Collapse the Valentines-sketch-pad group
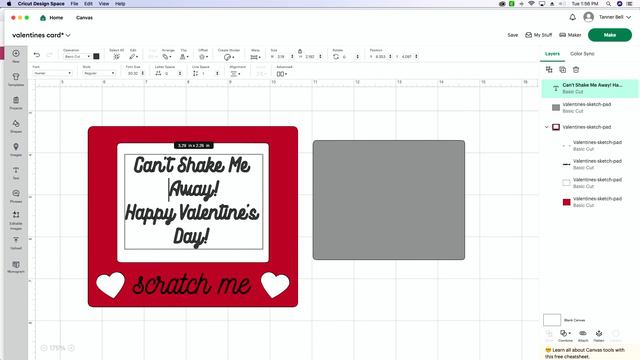Viewport: 640px width, 360px height. [x=547, y=127]
